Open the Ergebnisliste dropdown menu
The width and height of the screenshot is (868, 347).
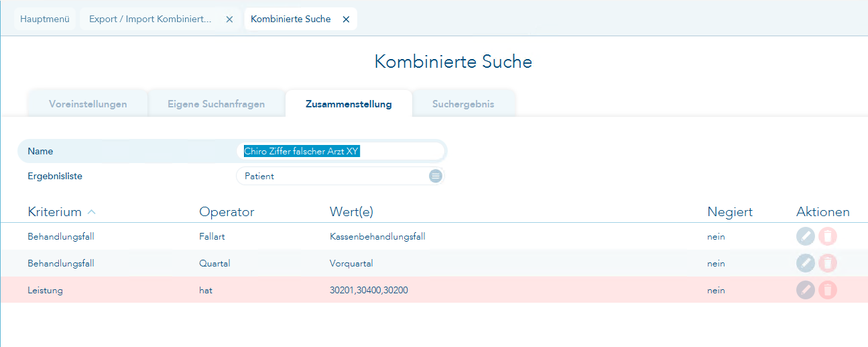(435, 176)
